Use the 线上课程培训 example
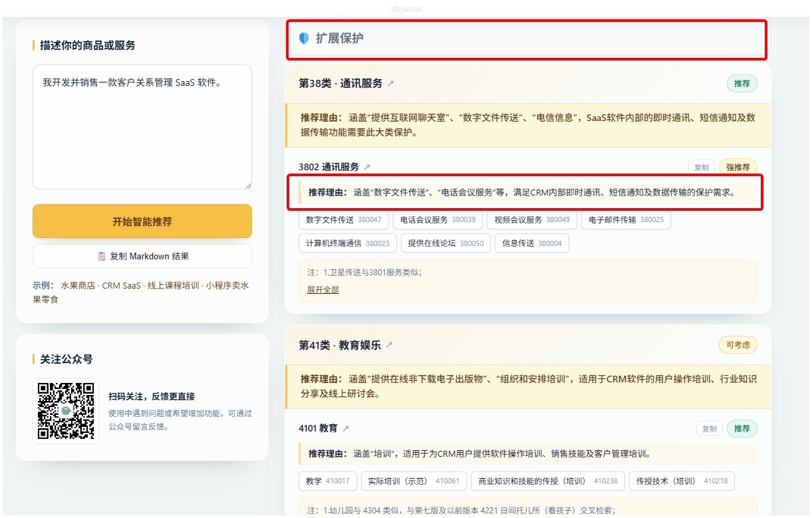Image resolution: width=812 pixels, height=518 pixels. (173, 286)
